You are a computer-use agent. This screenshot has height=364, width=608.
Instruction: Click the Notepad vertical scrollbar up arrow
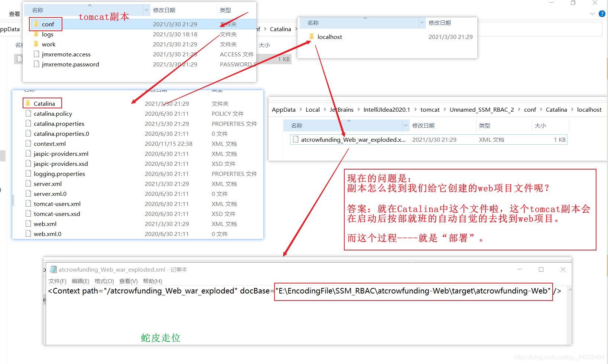click(569, 290)
